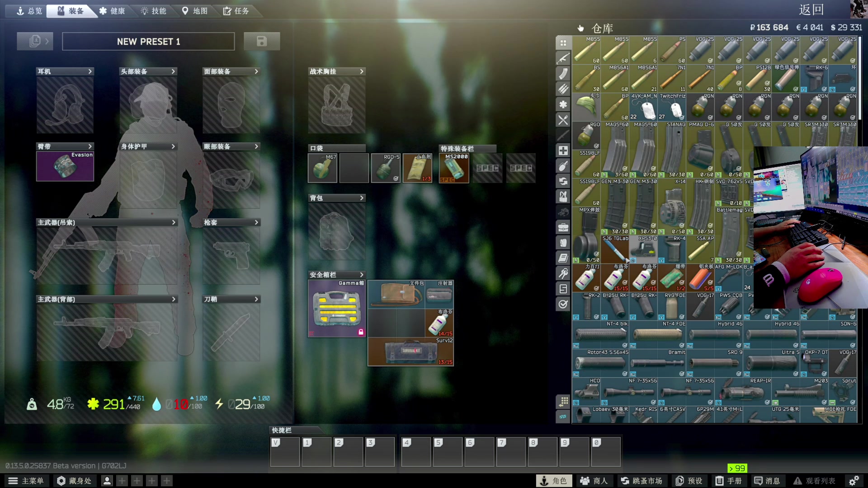Select the REAP-IR scope in stash
This screenshot has width=868, height=488.
pos(743,391)
